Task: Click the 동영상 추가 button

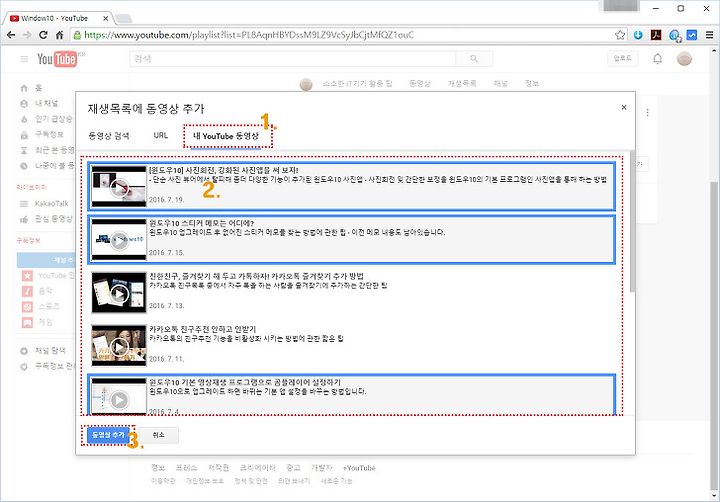Action: (x=108, y=434)
